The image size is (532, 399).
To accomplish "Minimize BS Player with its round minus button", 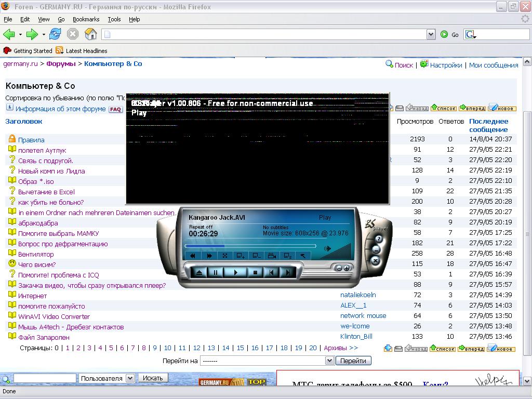I will coord(376,250).
